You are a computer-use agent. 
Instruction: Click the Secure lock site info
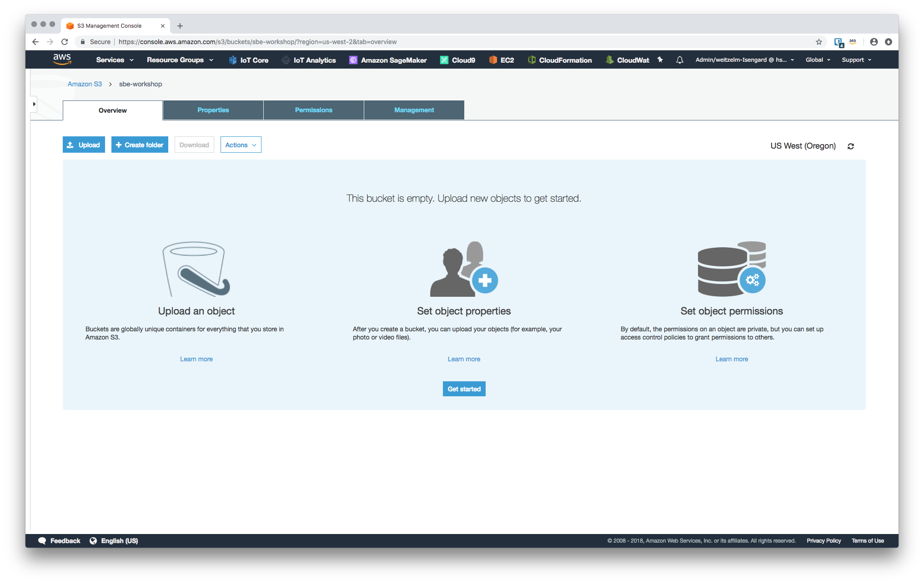click(x=95, y=42)
